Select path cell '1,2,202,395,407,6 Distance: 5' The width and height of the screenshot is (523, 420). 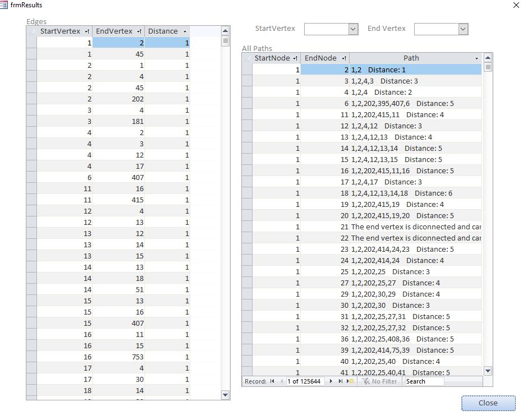click(415, 103)
